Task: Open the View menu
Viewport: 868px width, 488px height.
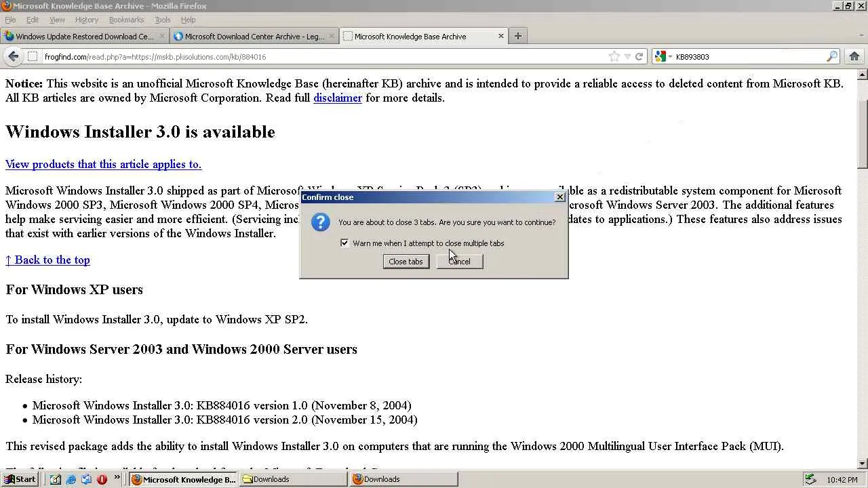Action: [57, 20]
